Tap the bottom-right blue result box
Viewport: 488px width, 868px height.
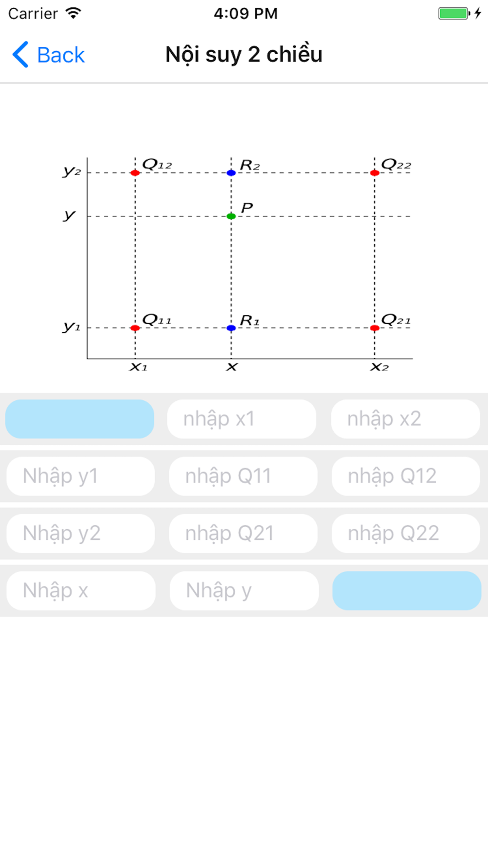[x=407, y=591]
